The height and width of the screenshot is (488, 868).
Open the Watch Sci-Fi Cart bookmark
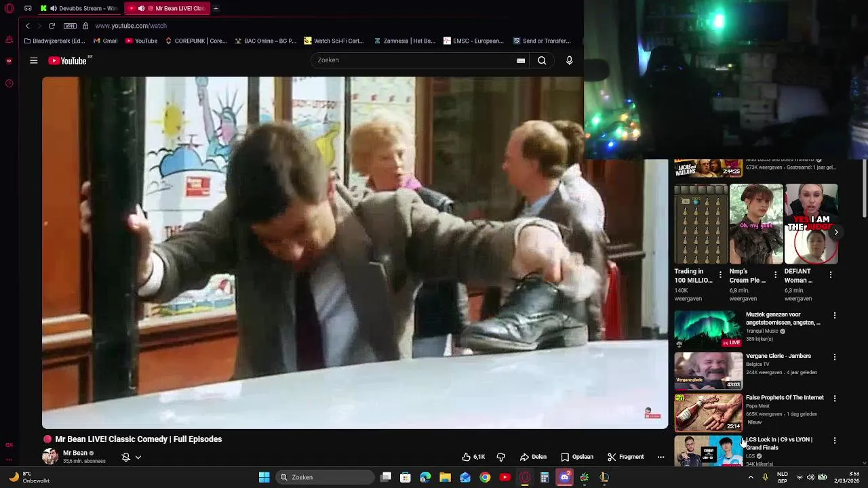point(334,41)
